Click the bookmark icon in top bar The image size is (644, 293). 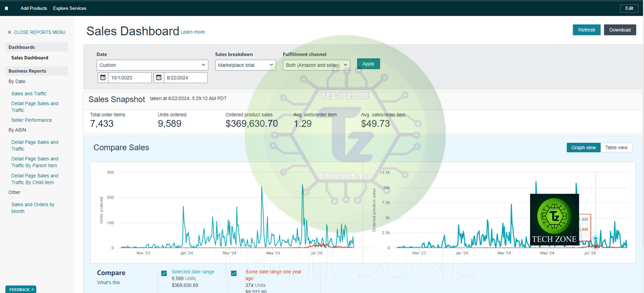pyautogui.click(x=7, y=8)
